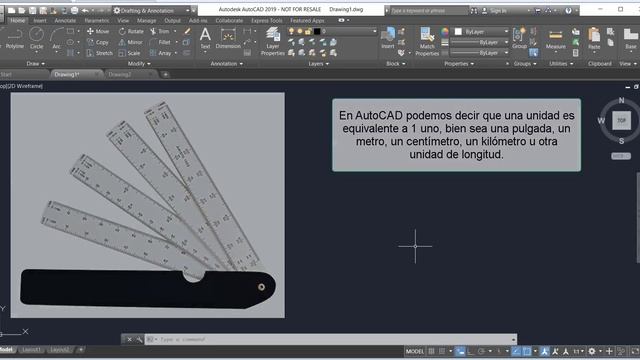Switch to the Layout1 tab

[x=31, y=350]
